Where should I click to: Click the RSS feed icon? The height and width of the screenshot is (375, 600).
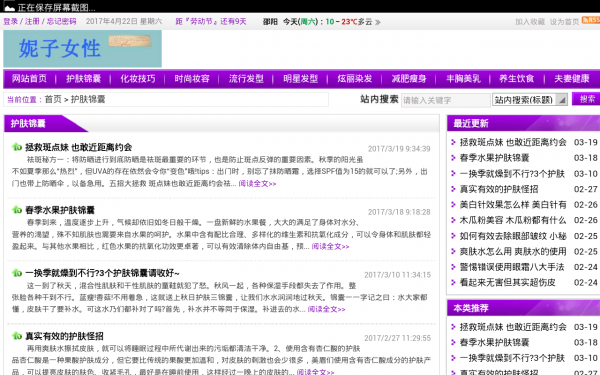591,20
